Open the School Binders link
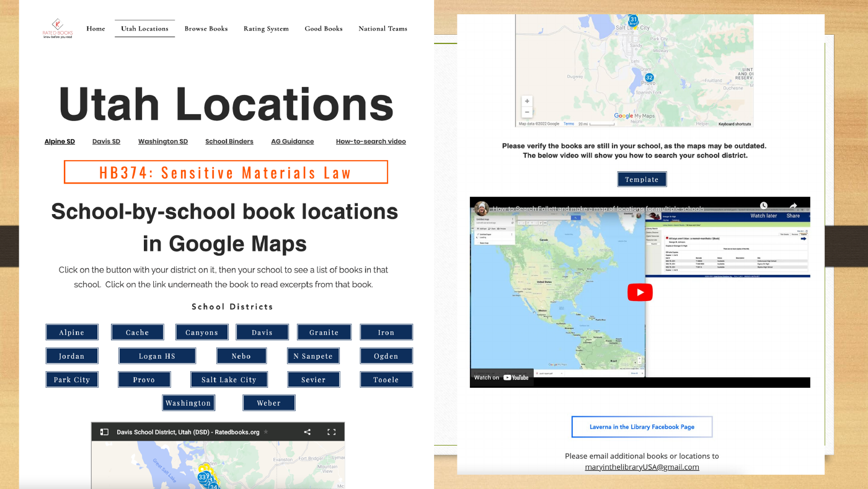Screen dimensions: 868x489 click(x=229, y=141)
